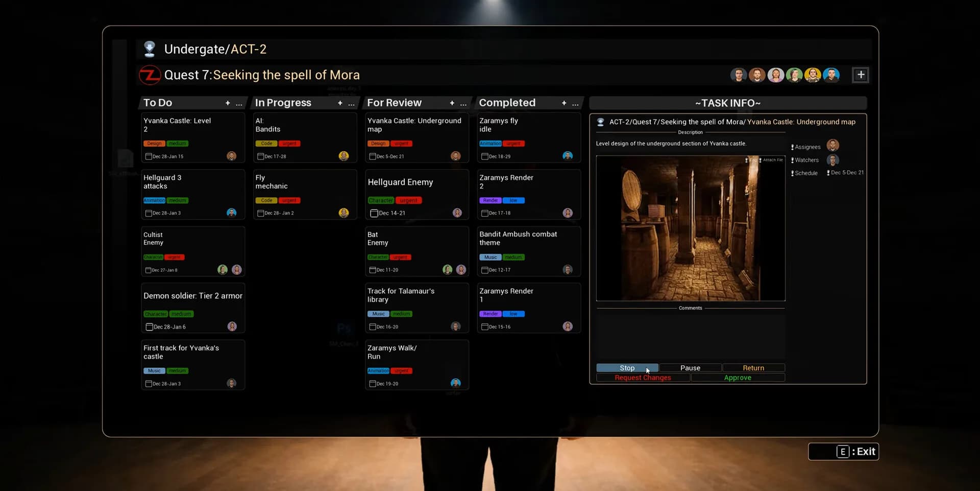Click the Watchers avatar in Task Info
Image resolution: width=980 pixels, height=491 pixels.
[x=832, y=160]
